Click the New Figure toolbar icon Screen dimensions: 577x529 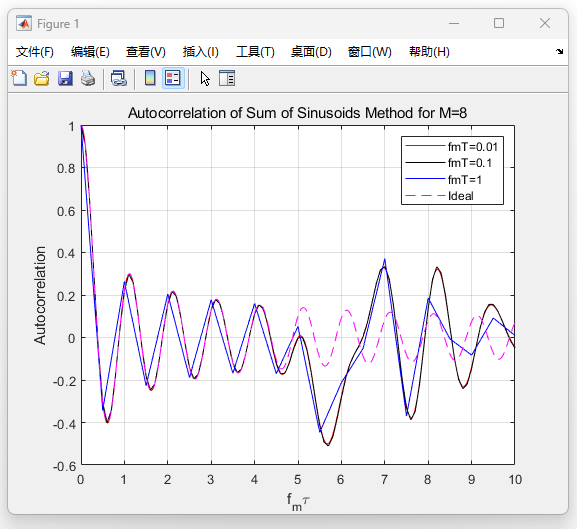coord(19,78)
